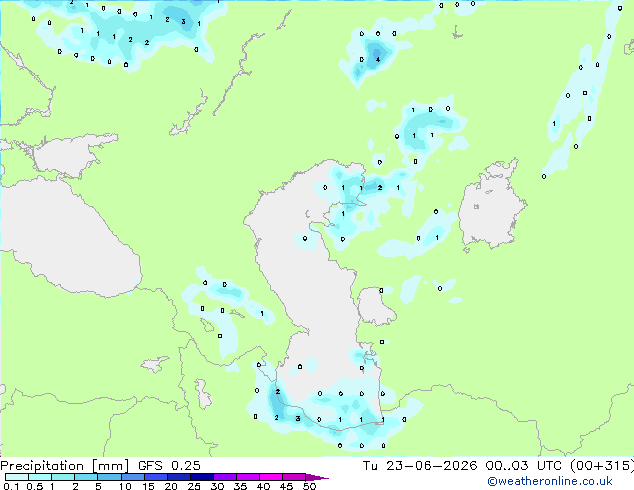Viewport: 634px width, 490px height.
Task: Select the 5–10 mm legend color swatch
Action: (109, 477)
